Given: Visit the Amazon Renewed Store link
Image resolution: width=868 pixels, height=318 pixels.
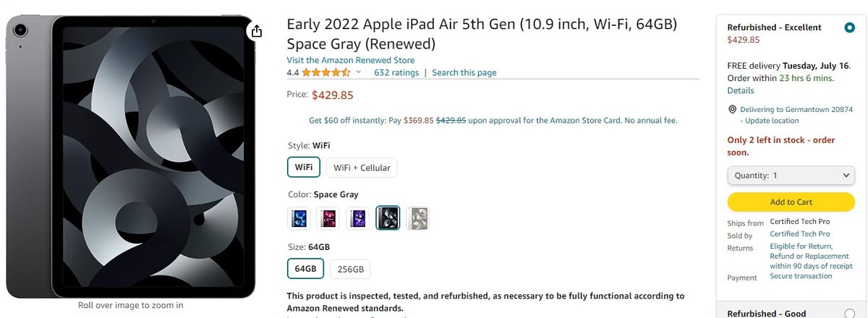Looking at the screenshot, I should click(350, 60).
